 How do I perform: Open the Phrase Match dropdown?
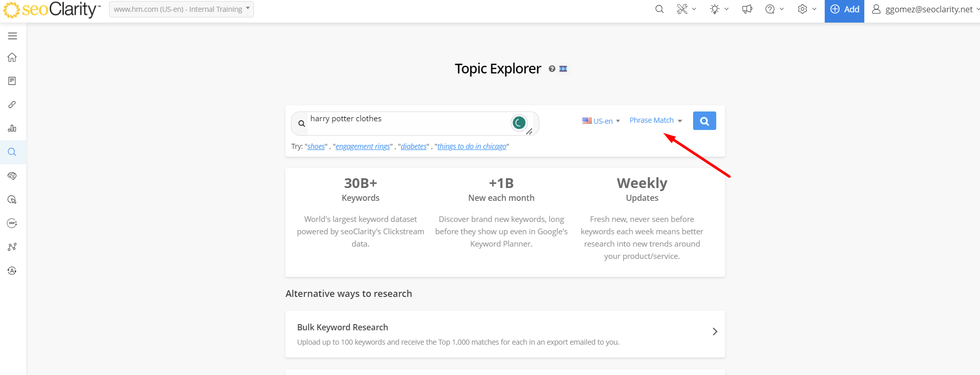click(x=656, y=120)
